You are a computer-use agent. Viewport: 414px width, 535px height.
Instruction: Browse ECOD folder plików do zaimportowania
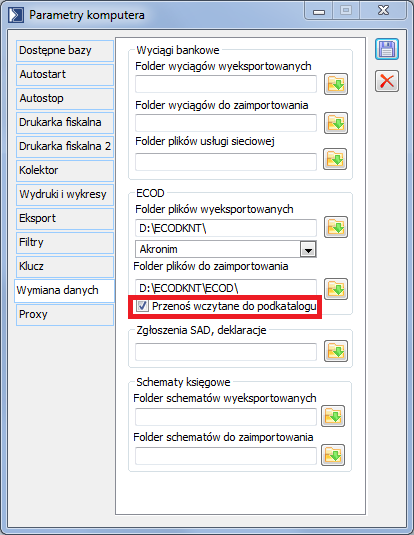[336, 289]
